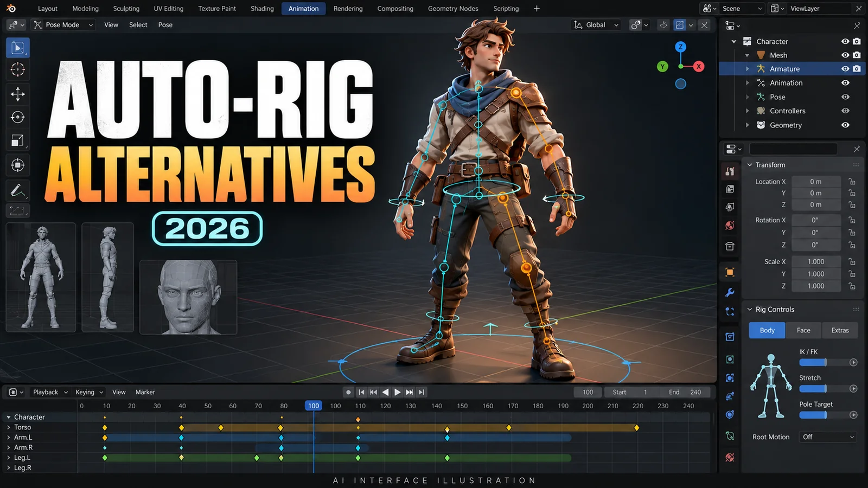868x488 pixels.
Task: Select the Extras rig controls button
Action: 840,330
